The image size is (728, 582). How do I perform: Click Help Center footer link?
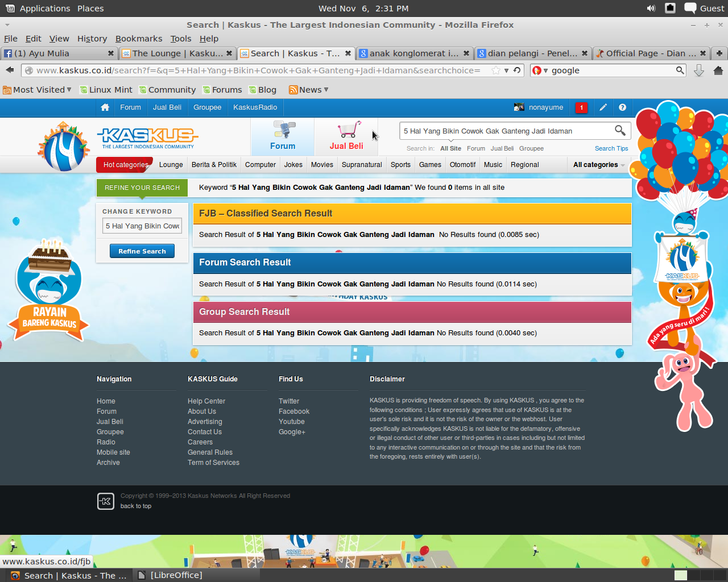pos(206,401)
